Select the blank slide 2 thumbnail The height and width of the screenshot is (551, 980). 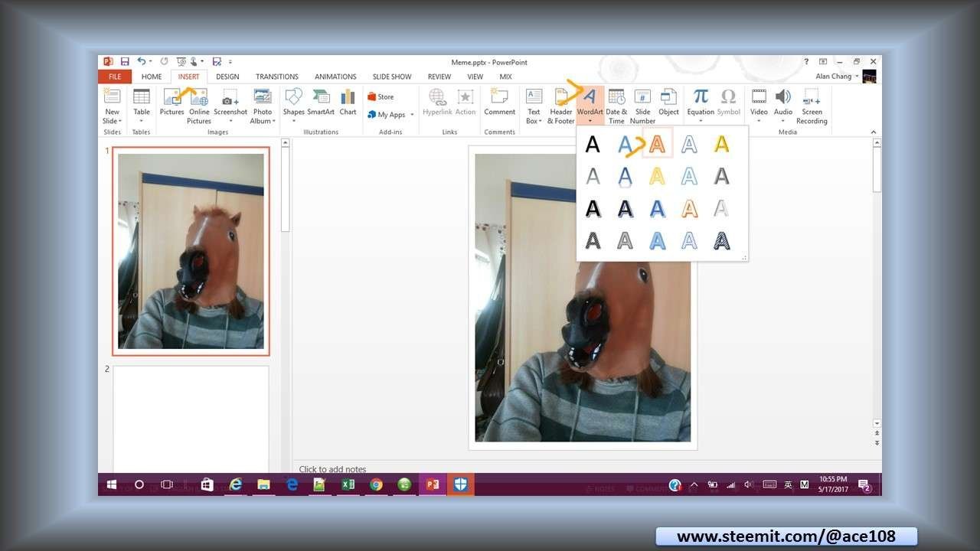(191, 419)
